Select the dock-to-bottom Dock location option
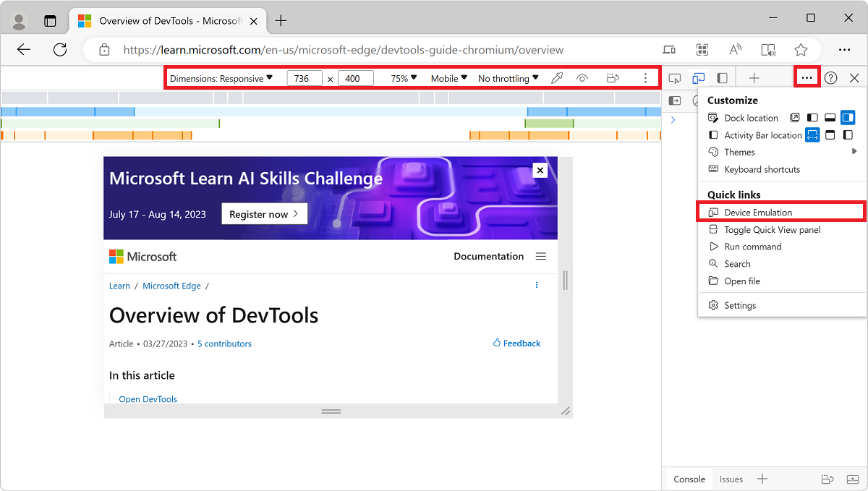 [x=830, y=117]
